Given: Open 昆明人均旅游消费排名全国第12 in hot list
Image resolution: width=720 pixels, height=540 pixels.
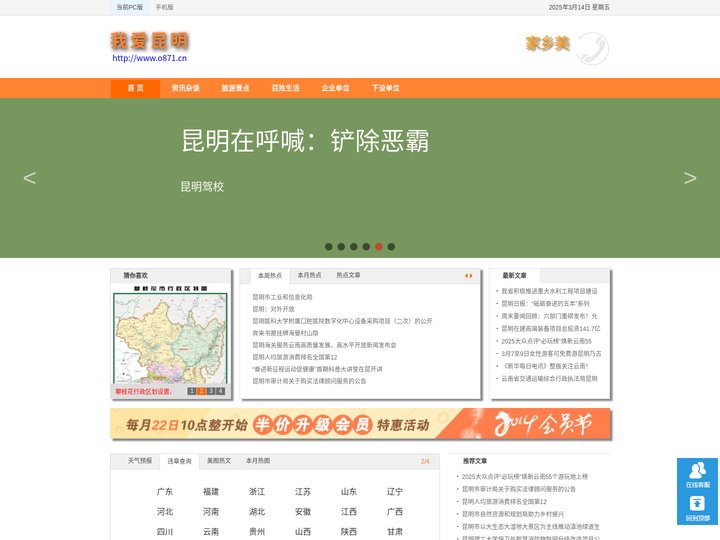Looking at the screenshot, I should click(x=295, y=357).
